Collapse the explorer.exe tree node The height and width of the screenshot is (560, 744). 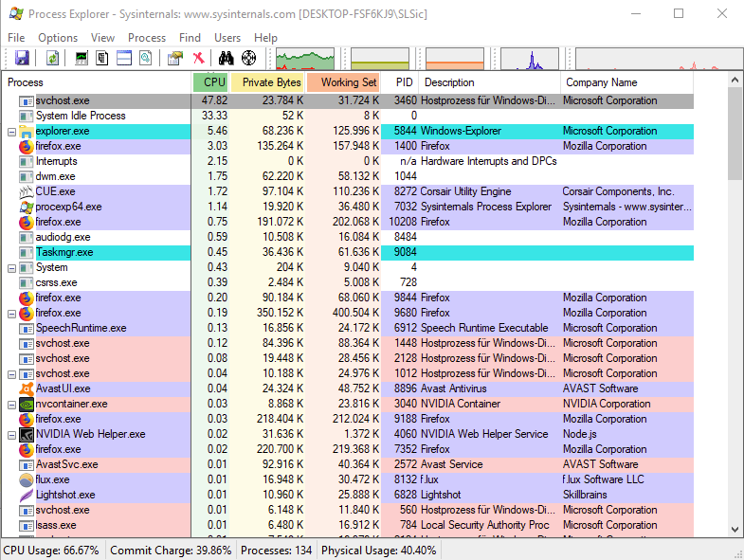tap(12, 132)
